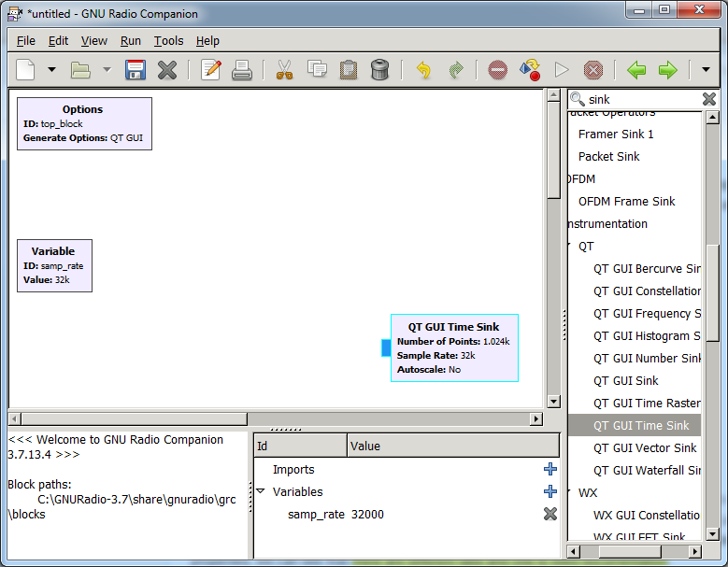
Task: Select QT GUI Histogram Sink entry
Action: [x=647, y=336]
